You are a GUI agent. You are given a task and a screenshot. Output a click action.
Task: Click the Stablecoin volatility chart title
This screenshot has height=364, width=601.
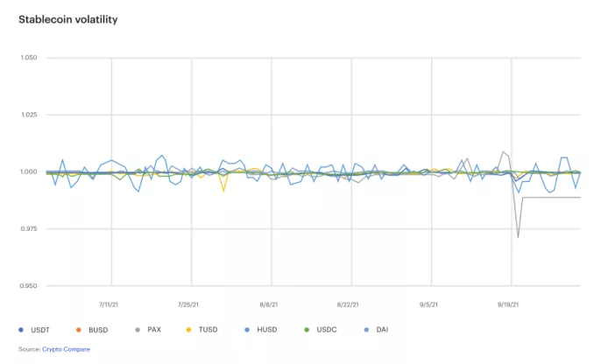click(68, 19)
